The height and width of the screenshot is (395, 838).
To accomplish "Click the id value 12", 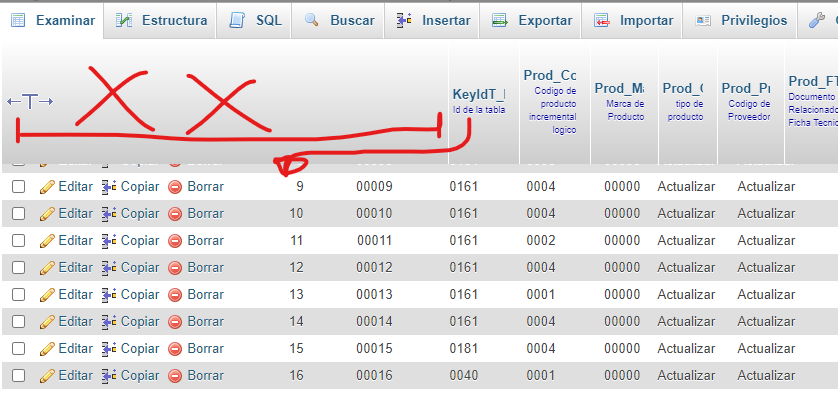I will click(296, 267).
